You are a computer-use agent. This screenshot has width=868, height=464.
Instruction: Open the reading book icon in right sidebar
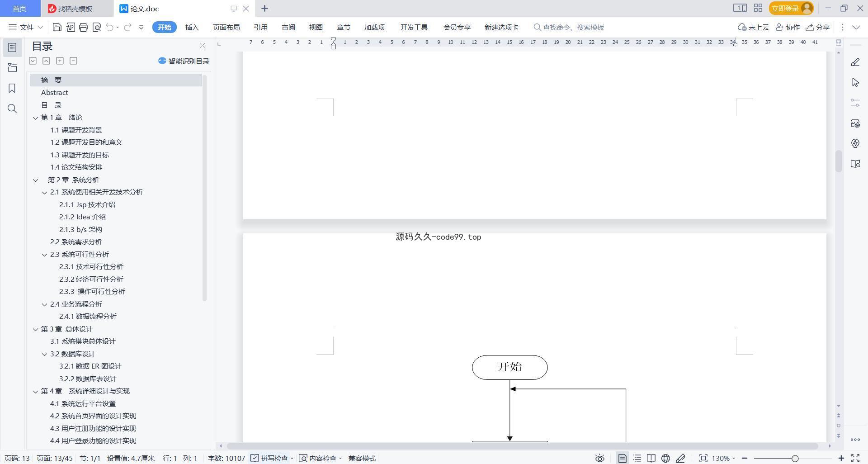(x=855, y=164)
